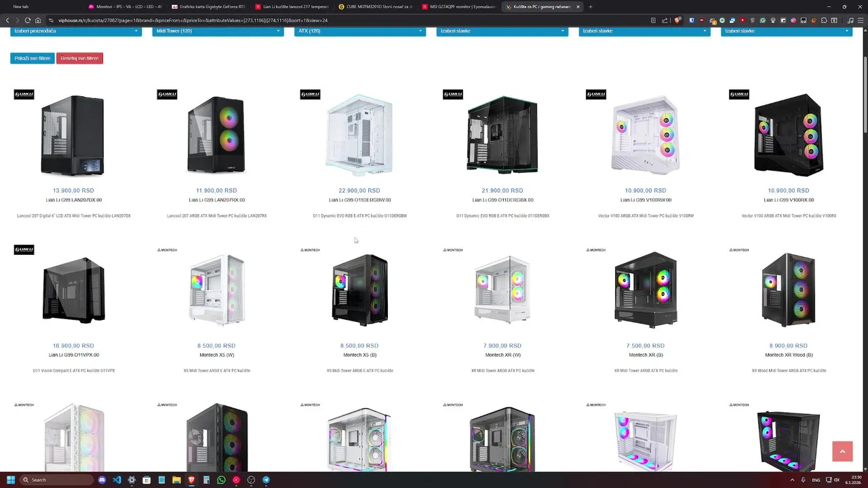
Task: Open the black Vector V100 case image
Action: tap(789, 136)
